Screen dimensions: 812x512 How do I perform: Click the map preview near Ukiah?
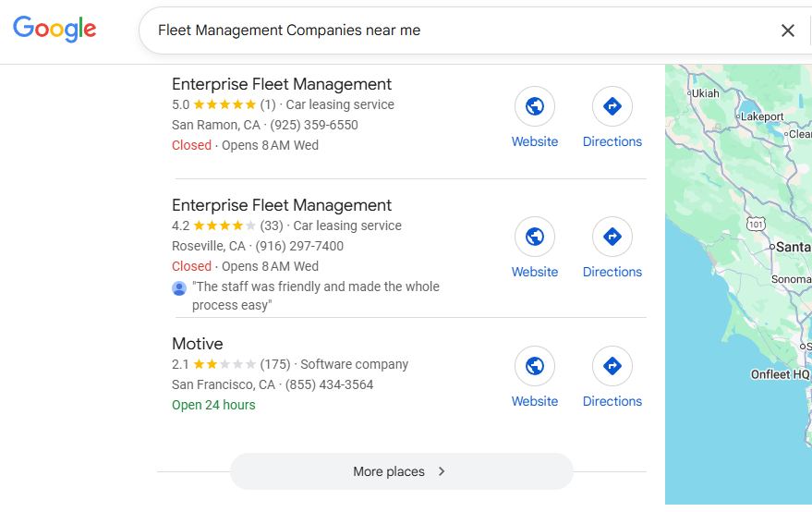(704, 93)
